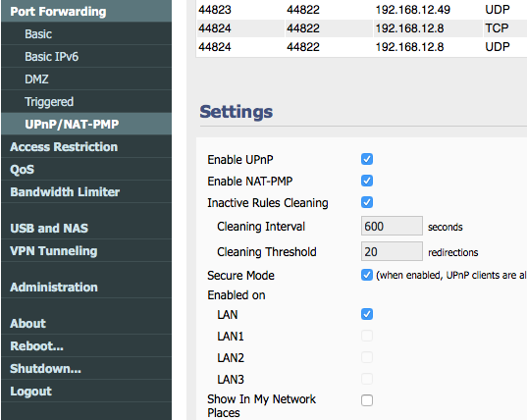This screenshot has height=420, width=527.
Task: Uncheck Inactive Rules Cleaning
Action: (x=367, y=202)
